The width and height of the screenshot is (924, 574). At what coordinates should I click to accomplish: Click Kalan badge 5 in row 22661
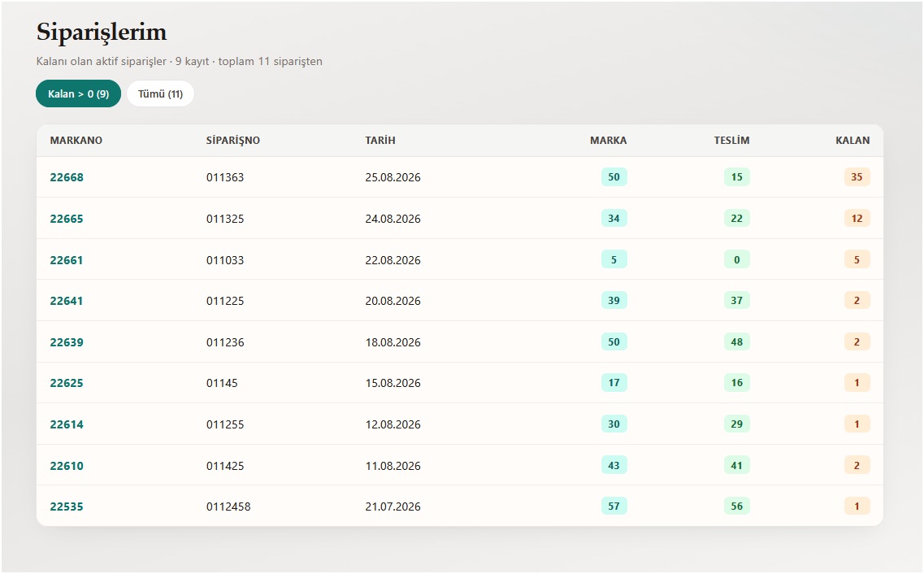[857, 259]
